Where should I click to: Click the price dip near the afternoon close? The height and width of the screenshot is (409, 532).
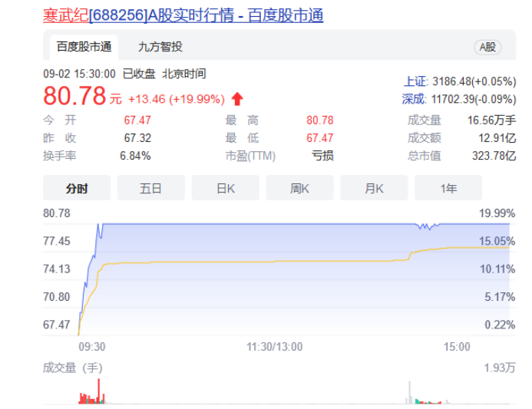[x=427, y=226]
